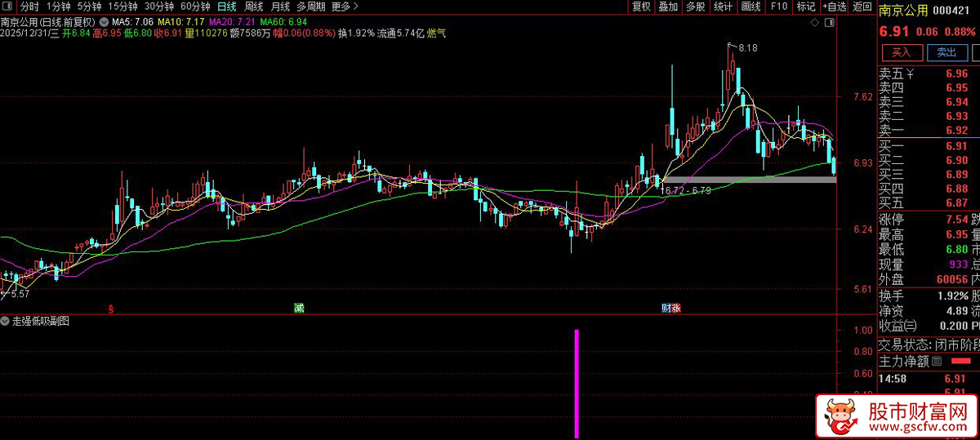
Task: Click the 买入 buy button
Action: click(902, 52)
